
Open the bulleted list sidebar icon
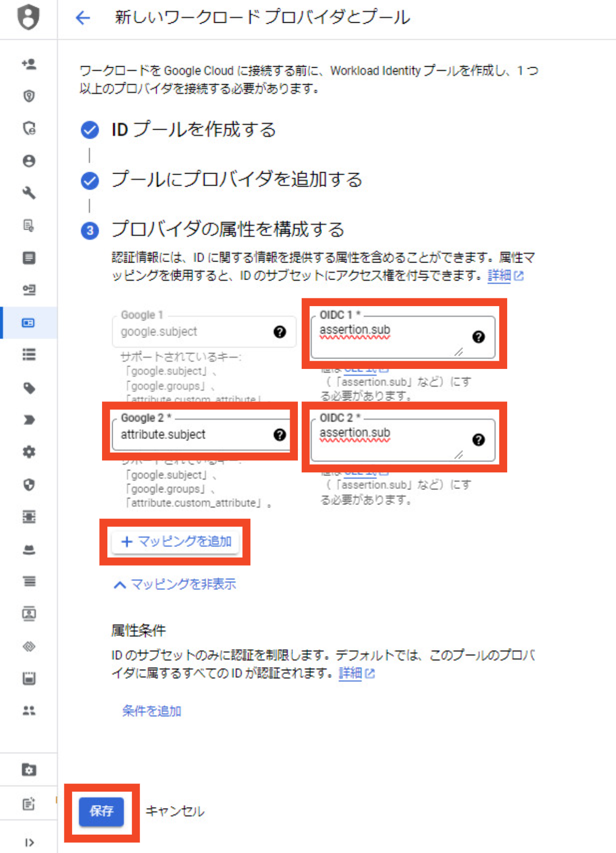29,355
